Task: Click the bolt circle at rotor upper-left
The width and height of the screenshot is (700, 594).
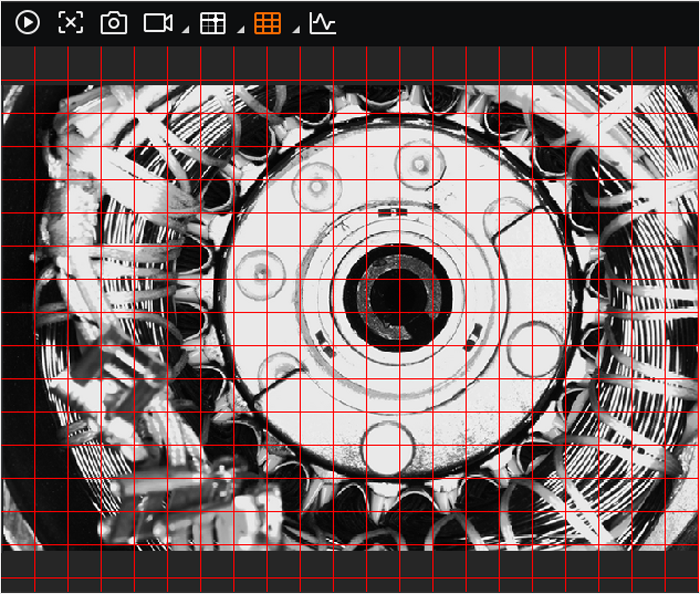Action: click(316, 187)
